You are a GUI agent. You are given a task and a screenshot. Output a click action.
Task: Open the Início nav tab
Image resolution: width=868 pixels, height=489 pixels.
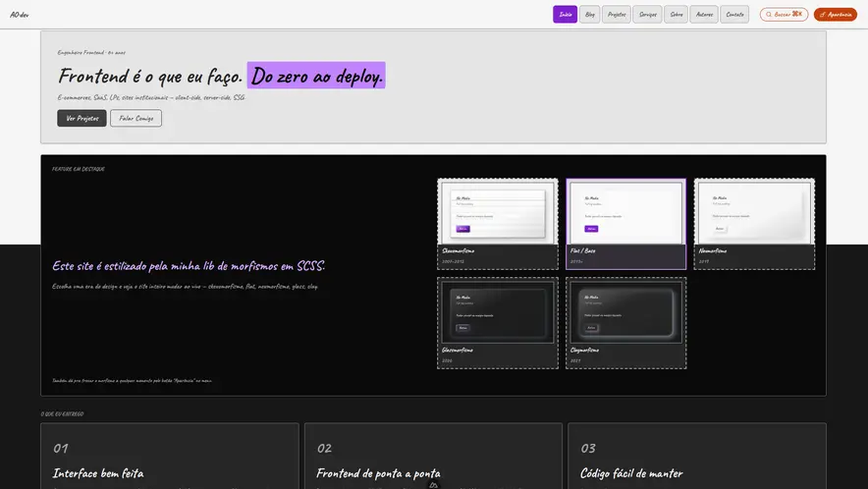tap(565, 15)
